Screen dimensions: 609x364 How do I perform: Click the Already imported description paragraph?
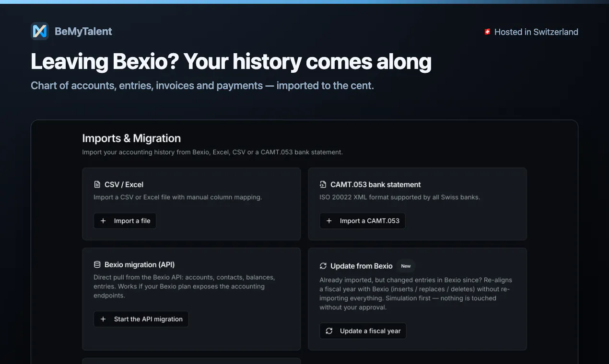point(416,294)
